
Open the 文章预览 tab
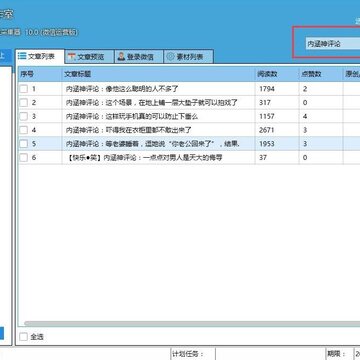[x=89, y=57]
